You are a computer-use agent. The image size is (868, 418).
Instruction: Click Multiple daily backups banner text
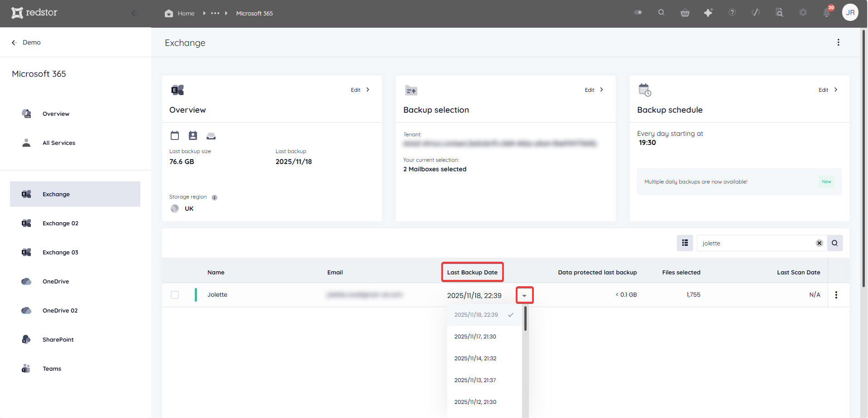pyautogui.click(x=695, y=182)
